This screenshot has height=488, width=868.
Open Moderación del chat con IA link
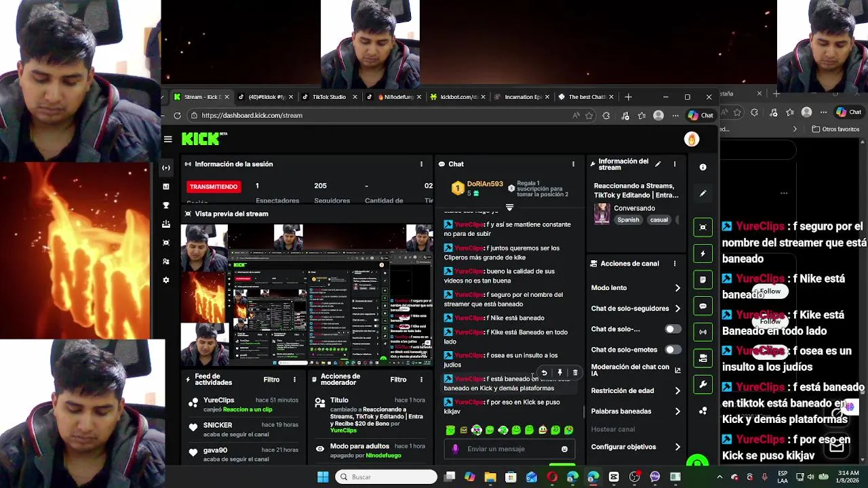coord(635,370)
